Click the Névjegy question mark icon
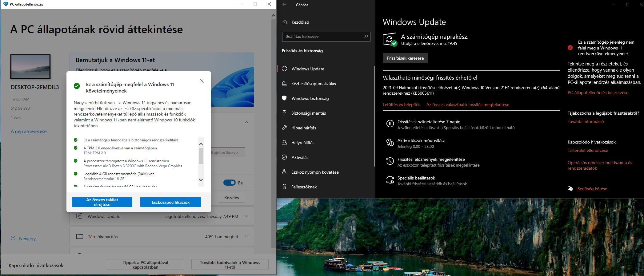The image size is (644, 276). pos(13,238)
